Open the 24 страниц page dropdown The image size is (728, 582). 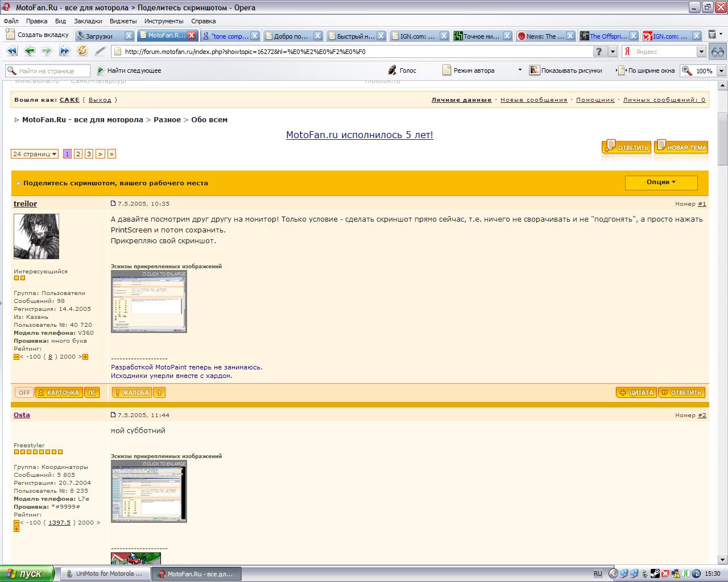[x=35, y=153]
